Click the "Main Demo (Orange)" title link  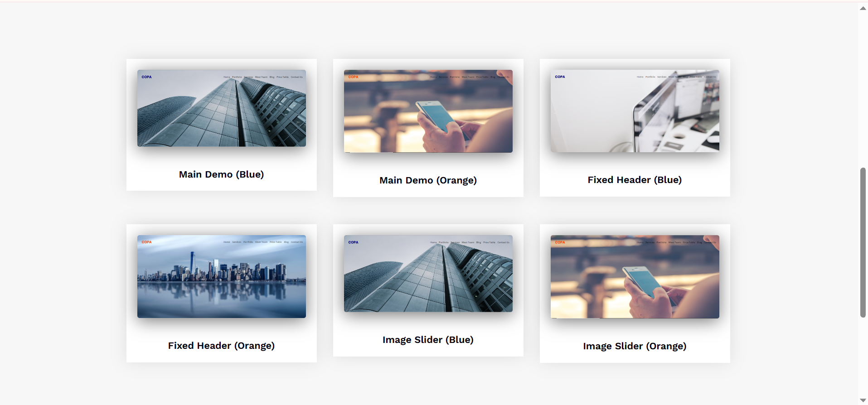coord(428,180)
